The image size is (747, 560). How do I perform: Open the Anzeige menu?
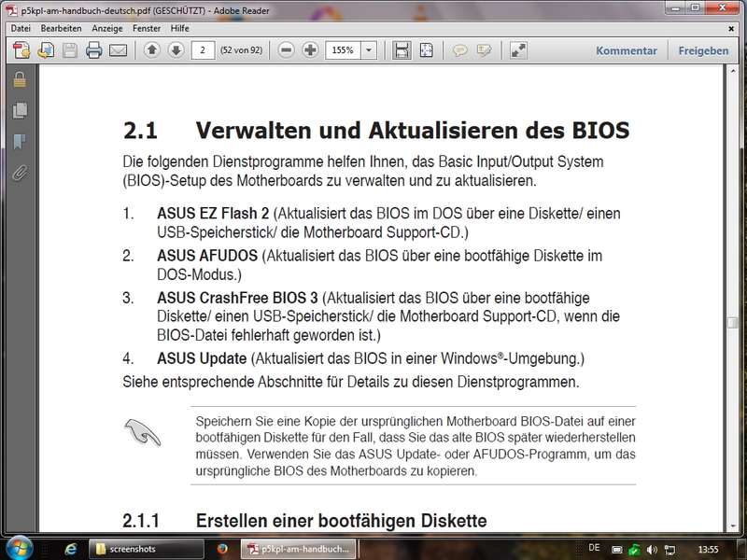click(107, 29)
